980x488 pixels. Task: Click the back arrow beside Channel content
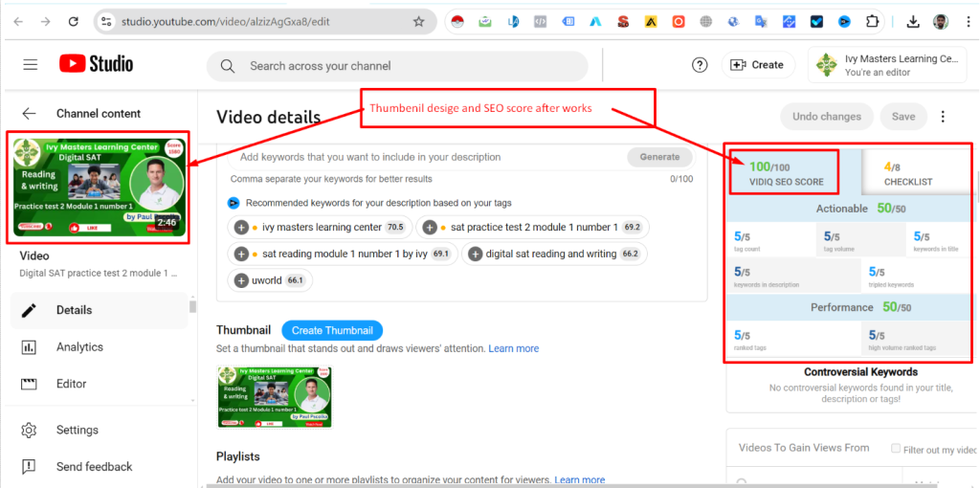[x=29, y=113]
